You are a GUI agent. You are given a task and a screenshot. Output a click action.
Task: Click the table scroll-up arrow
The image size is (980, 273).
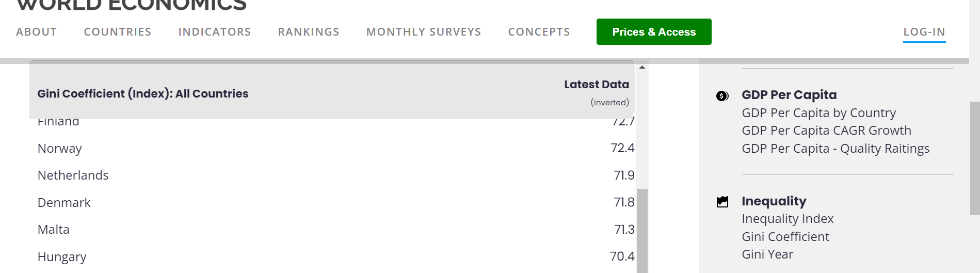(642, 67)
